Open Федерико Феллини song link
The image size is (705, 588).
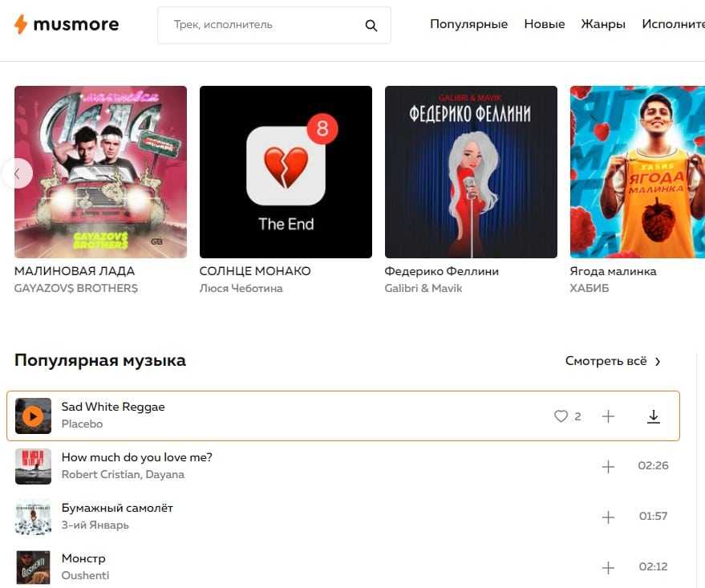tap(441, 271)
